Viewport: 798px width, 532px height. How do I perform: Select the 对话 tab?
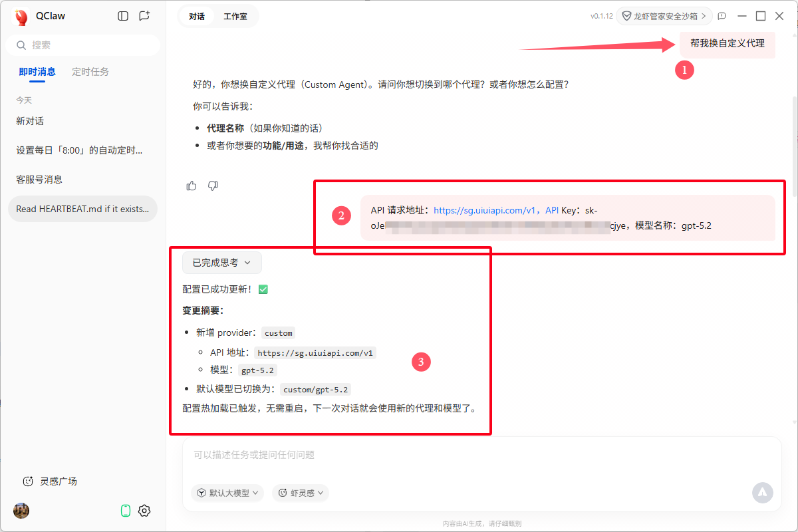tap(197, 16)
